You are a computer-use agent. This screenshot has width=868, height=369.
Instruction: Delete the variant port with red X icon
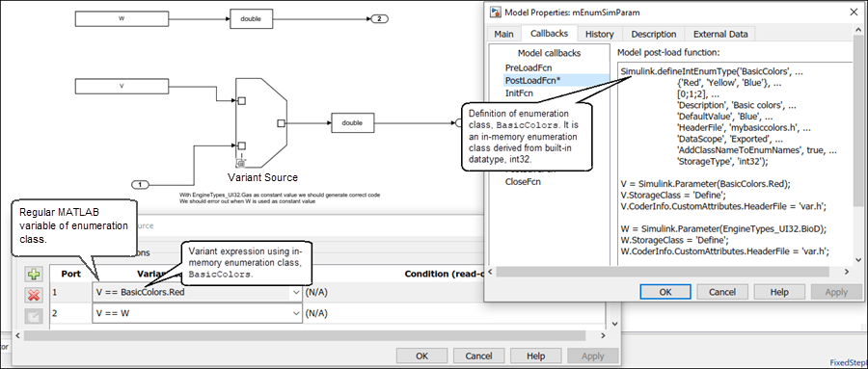coord(33,295)
